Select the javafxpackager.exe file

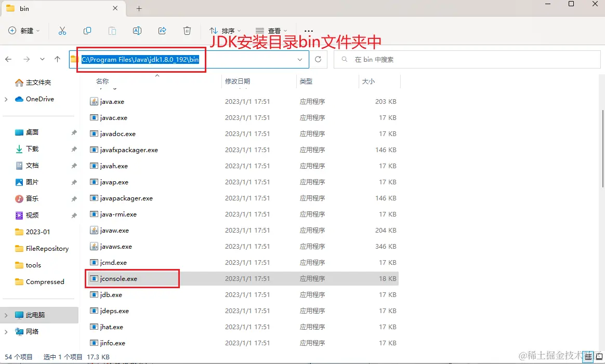243,150
